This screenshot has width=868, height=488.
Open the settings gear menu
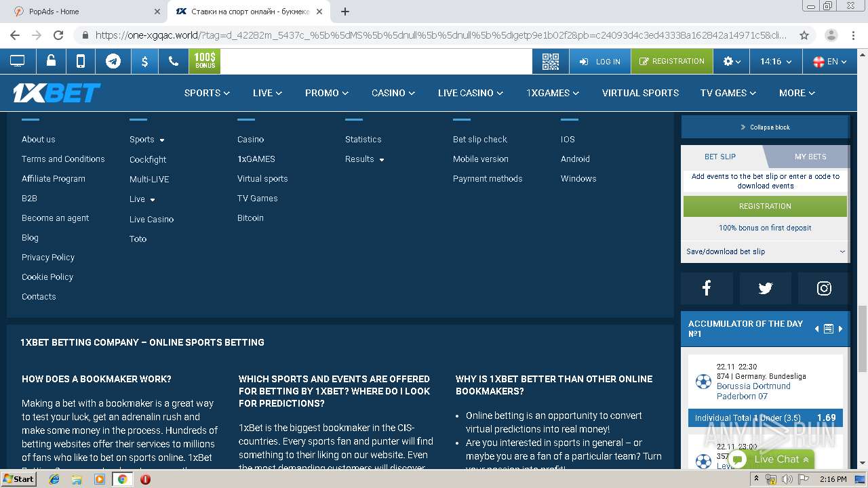(731, 61)
